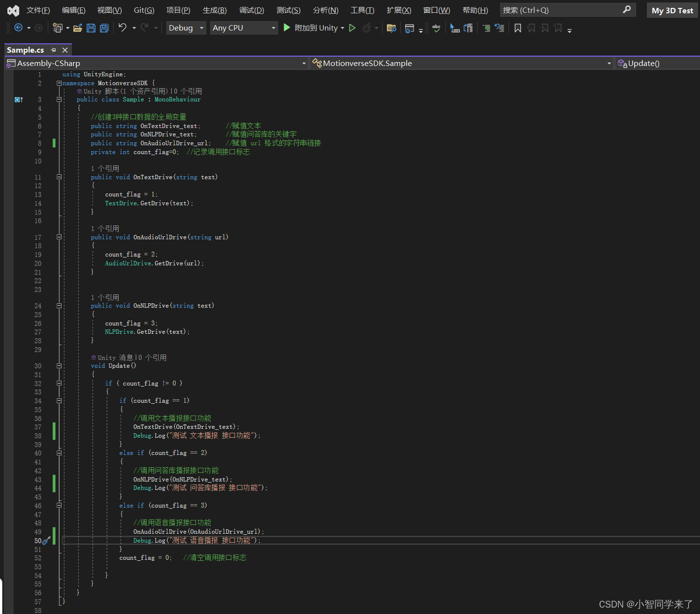700x614 pixels.
Task: Click the document refresh arrows toolbar icon
Action: click(x=468, y=28)
